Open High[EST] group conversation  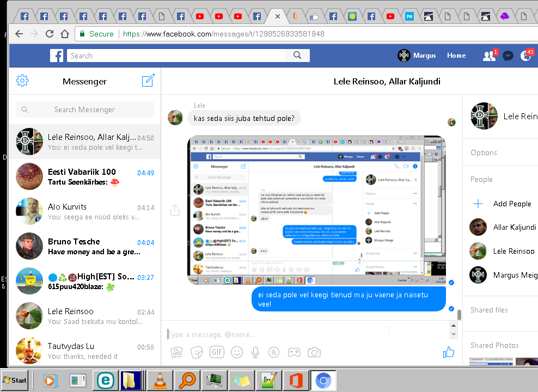pos(85,281)
